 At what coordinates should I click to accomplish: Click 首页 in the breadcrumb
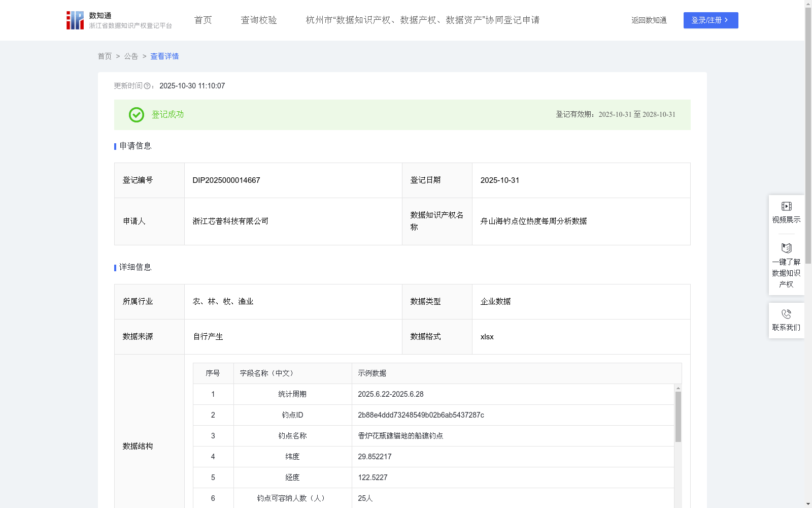(x=105, y=56)
